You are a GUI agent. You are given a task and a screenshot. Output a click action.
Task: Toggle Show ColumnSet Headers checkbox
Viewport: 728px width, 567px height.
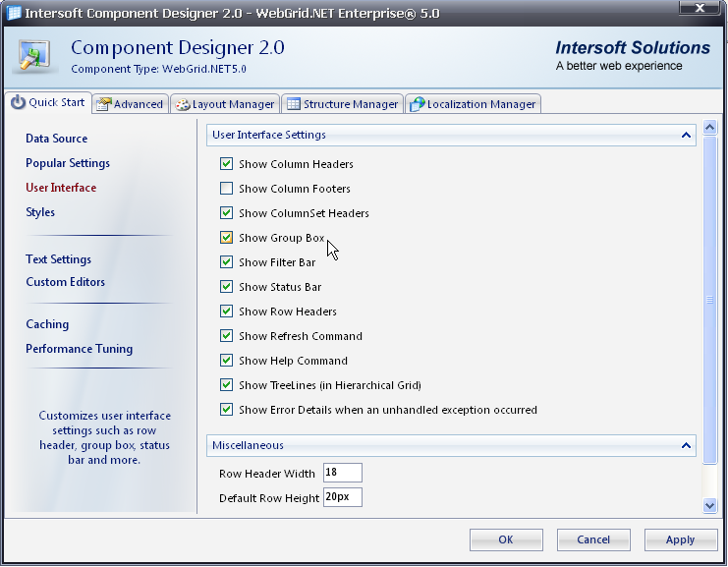click(226, 212)
